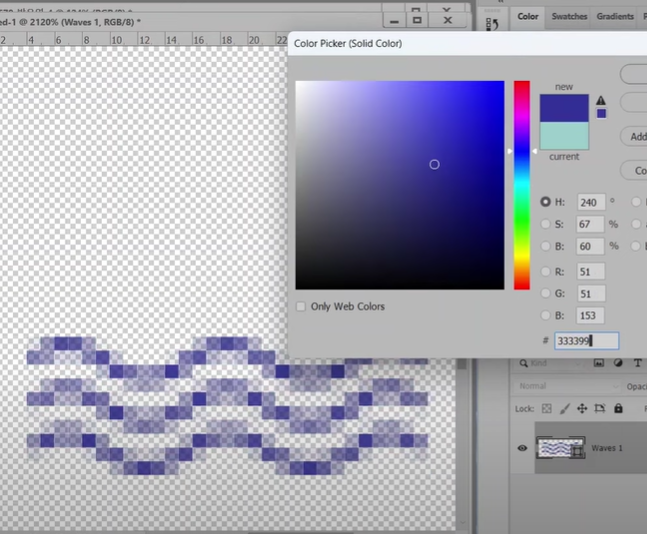The width and height of the screenshot is (647, 534).
Task: Switch to the Color panel tab
Action: 528,17
